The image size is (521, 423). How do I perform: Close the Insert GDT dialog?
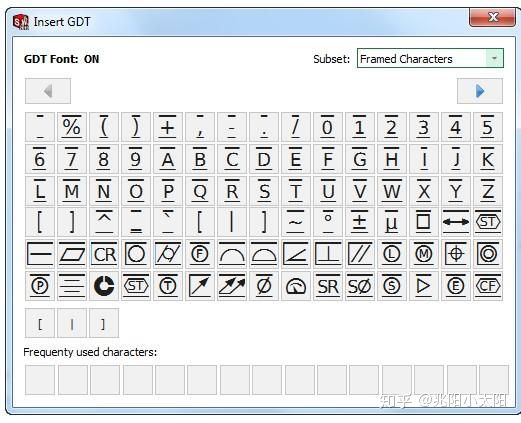(492, 17)
